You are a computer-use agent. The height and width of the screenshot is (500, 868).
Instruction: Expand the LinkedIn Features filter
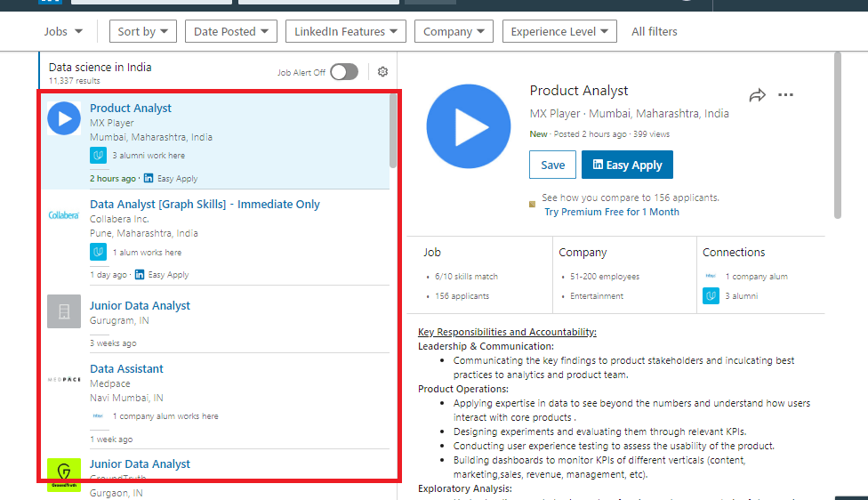point(345,31)
